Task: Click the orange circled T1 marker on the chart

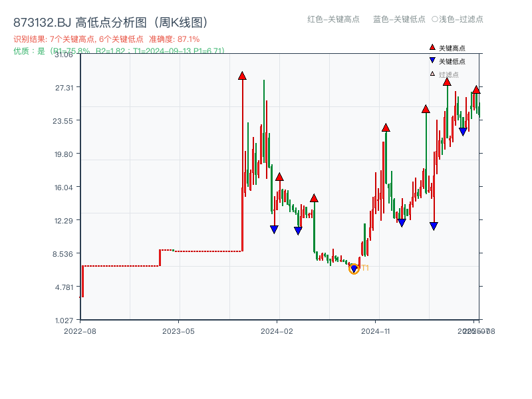Action: [354, 267]
